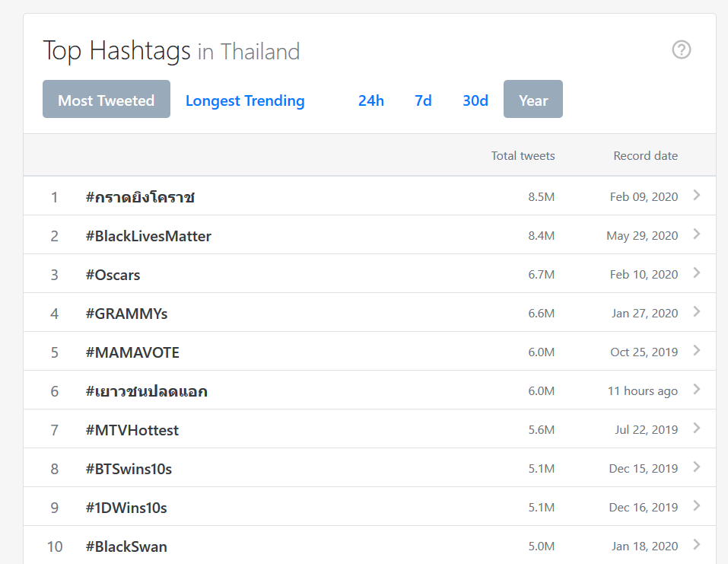Expand chevron for #กราดยิงโคราช row

point(696,195)
